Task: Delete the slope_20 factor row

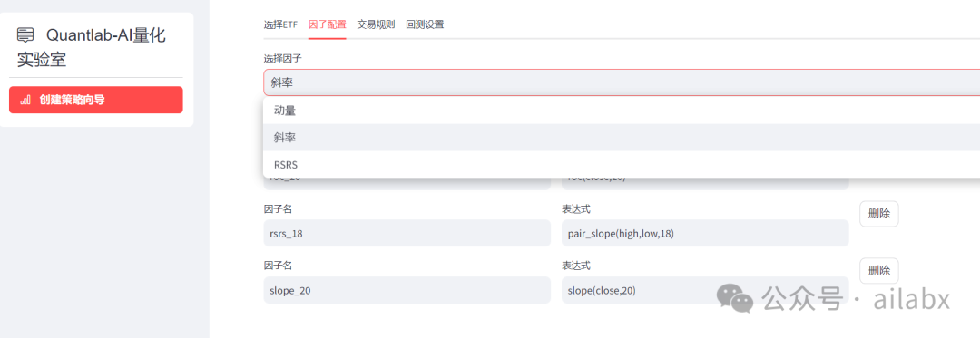Action: click(x=878, y=271)
